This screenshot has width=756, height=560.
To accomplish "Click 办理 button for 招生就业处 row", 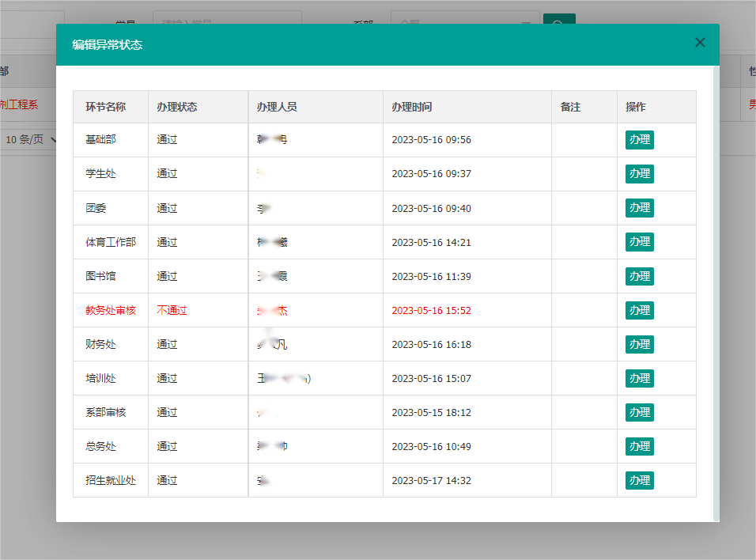I will click(x=639, y=480).
